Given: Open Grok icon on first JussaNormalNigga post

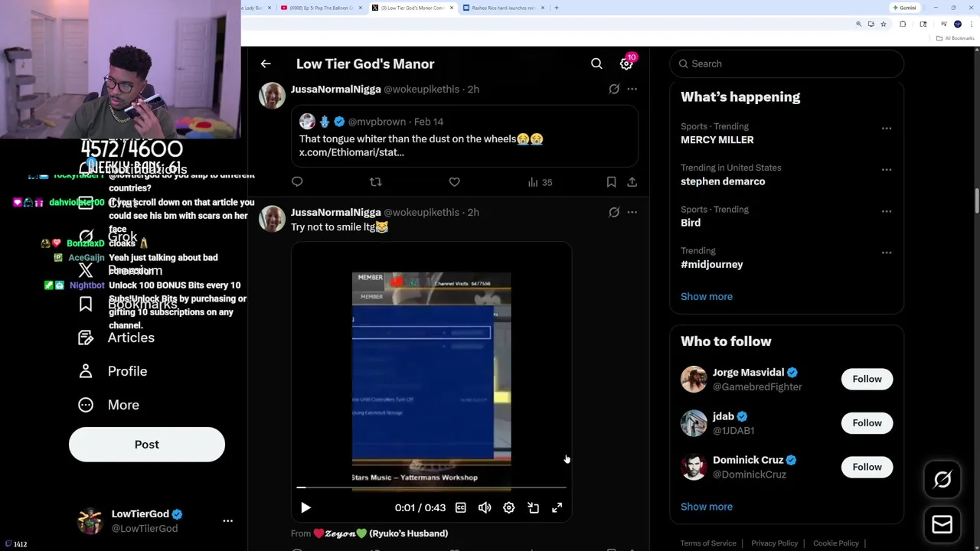Looking at the screenshot, I should coord(614,90).
